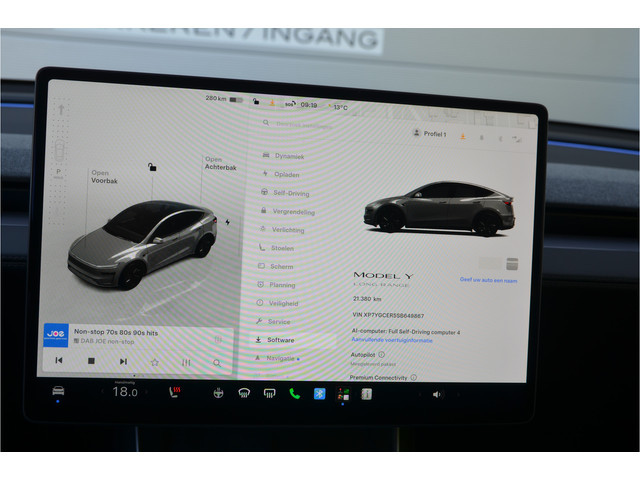Open the Opladen settings menu
Screen dimensions: 640x480
tap(281, 174)
